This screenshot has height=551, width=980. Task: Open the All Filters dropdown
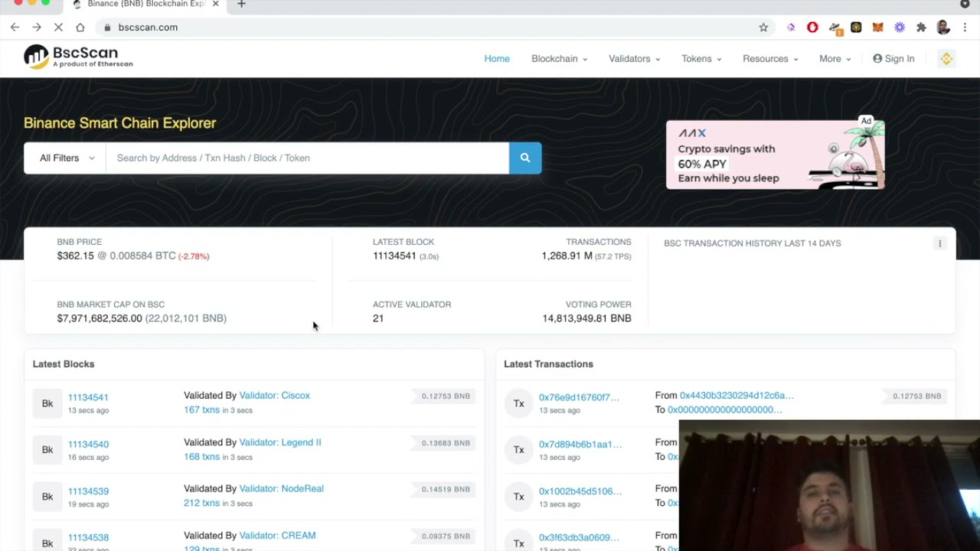[x=66, y=158]
